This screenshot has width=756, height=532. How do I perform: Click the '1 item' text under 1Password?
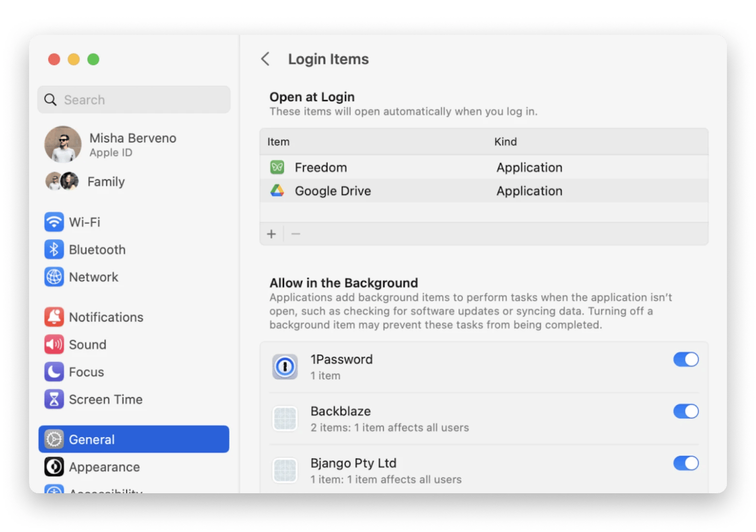point(325,376)
